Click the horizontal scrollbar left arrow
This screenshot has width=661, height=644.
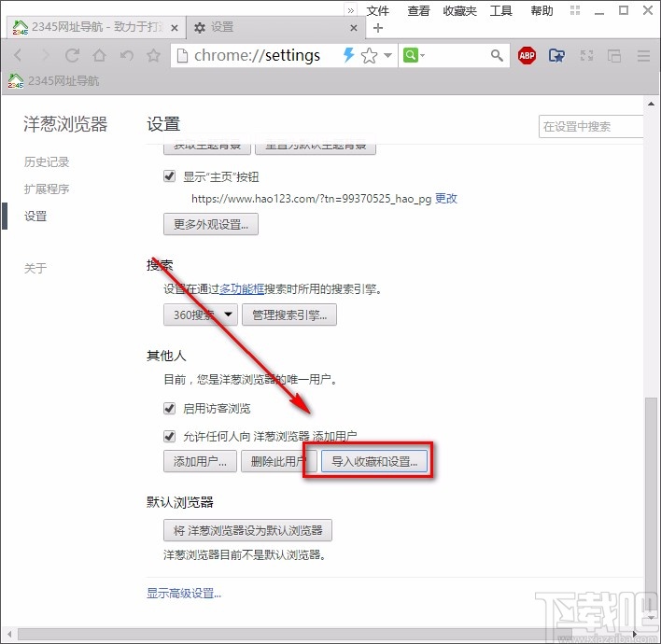[8, 634]
